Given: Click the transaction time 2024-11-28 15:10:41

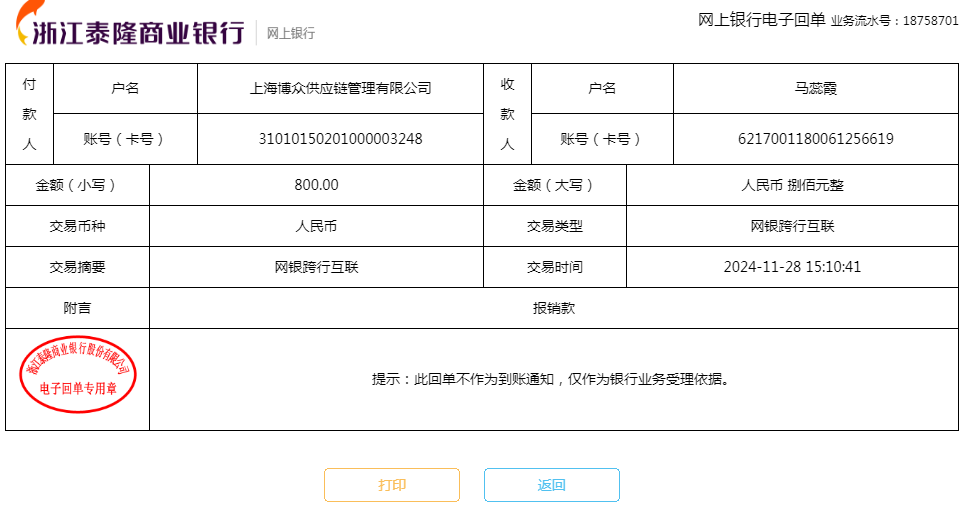Looking at the screenshot, I should pos(792,267).
